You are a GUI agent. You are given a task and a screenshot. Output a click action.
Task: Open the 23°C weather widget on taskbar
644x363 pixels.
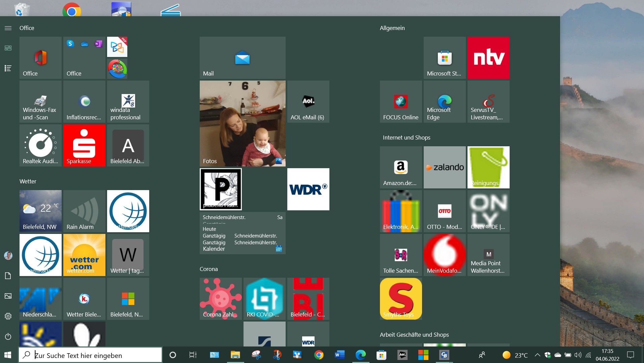[x=515, y=355]
